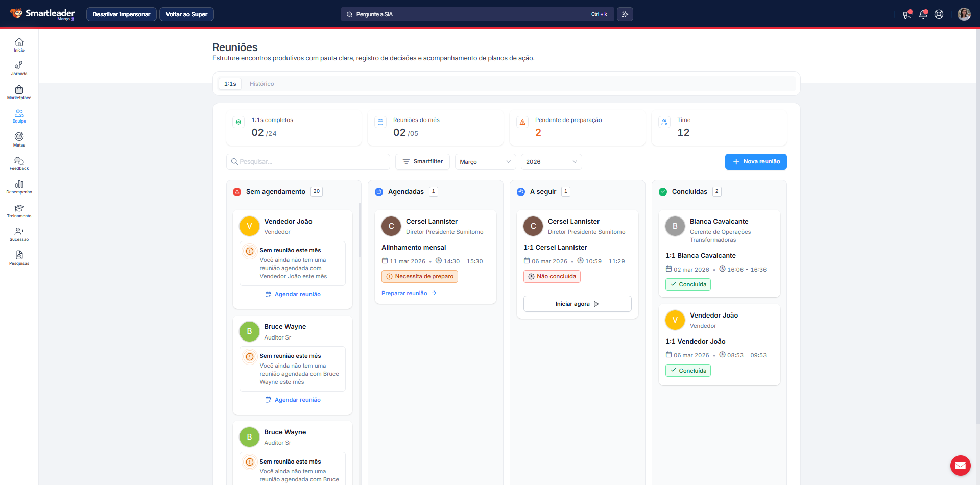Click the Preparar reunião link
Image resolution: width=980 pixels, height=485 pixels.
point(409,293)
